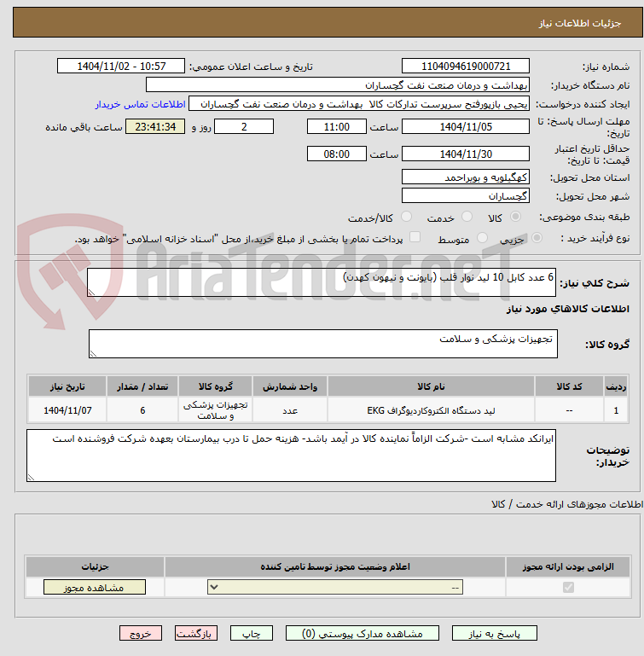The image size is (644, 656).
Task: Click resize handle of گروه کالا box
Action: 93,354
